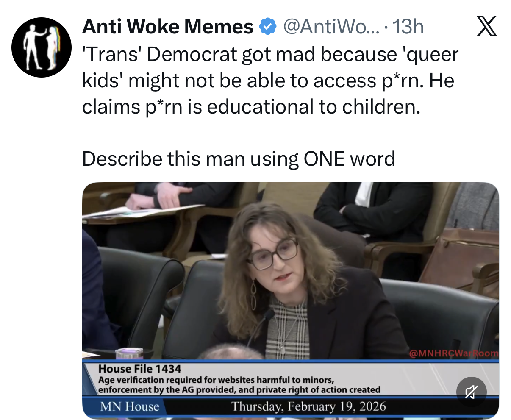The height and width of the screenshot is (420, 511).
Task: Click the 'MN House' label in the banner
Action: point(130,407)
